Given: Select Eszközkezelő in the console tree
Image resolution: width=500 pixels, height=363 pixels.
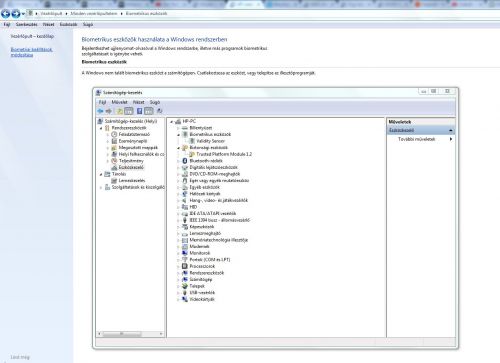Looking at the screenshot, I should tap(131, 167).
